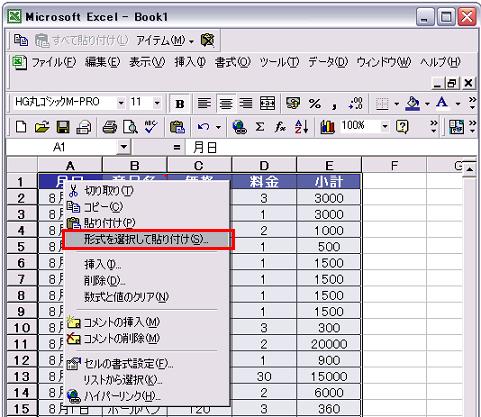
Task: Open the Chart Wizard icon
Action: 327,127
